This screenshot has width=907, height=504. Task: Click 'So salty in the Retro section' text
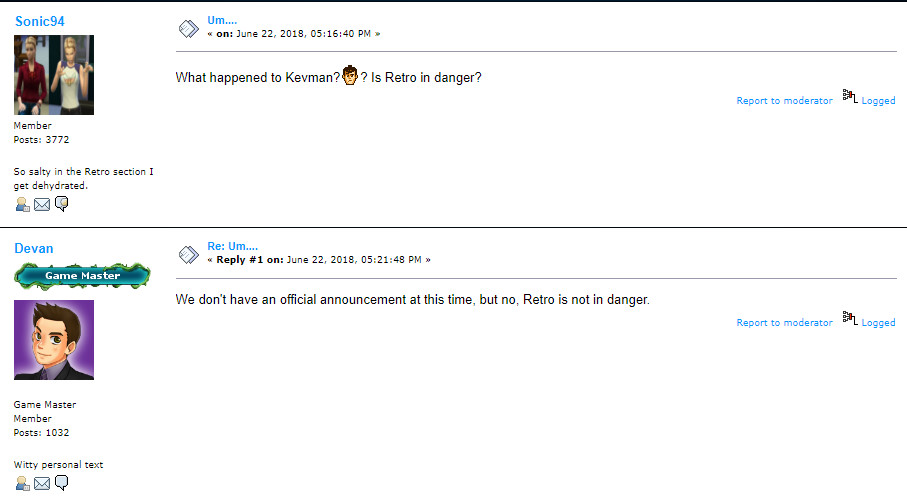tap(80, 172)
